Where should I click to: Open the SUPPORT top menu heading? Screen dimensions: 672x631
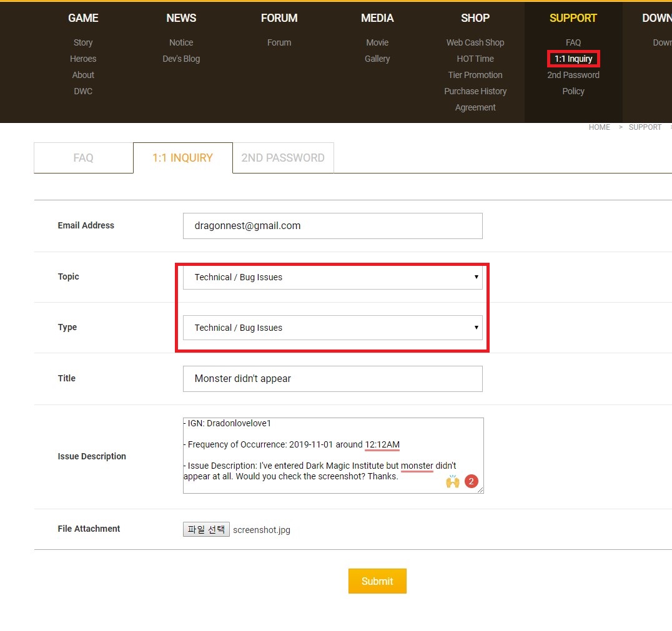point(573,18)
